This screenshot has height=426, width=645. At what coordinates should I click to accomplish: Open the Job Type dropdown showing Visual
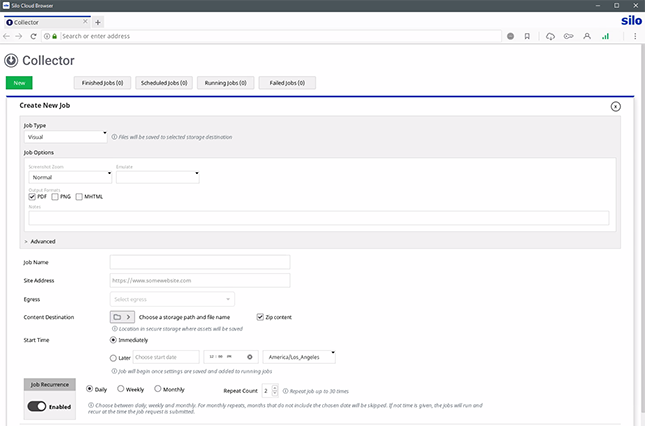pos(66,137)
